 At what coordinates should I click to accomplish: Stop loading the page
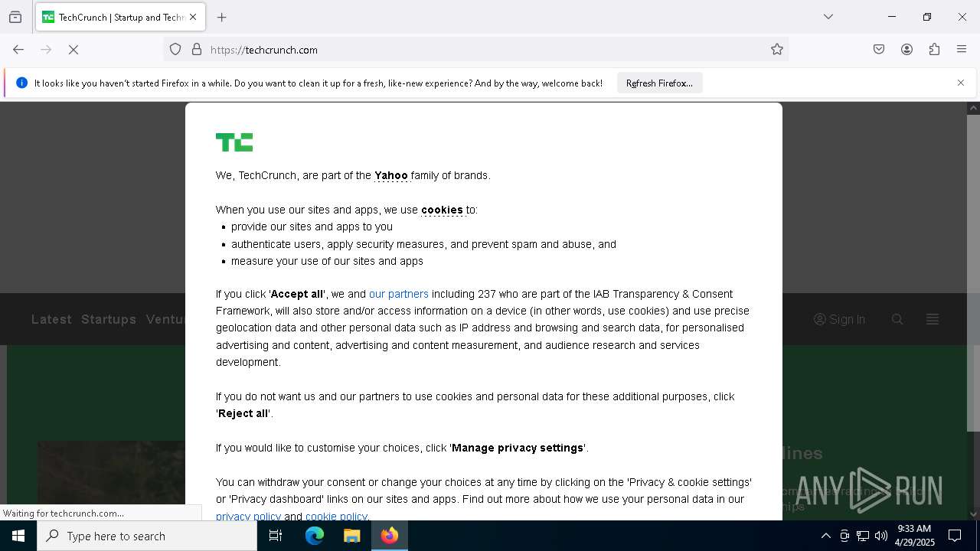point(73,50)
